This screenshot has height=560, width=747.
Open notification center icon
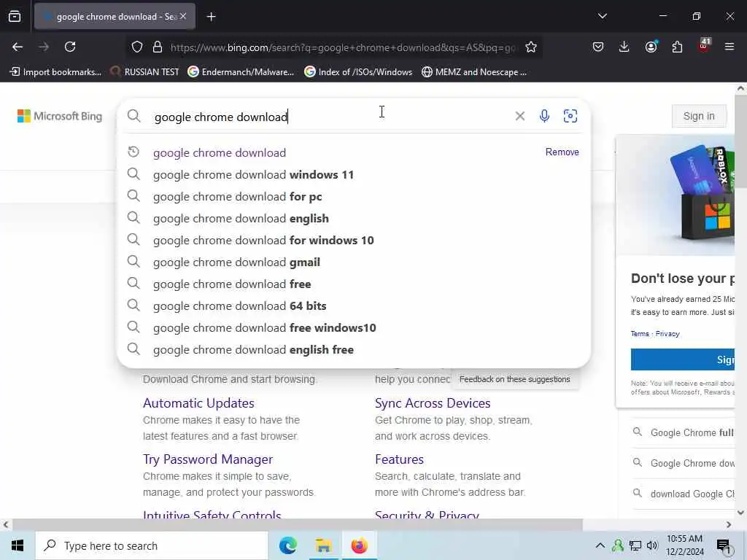click(724, 546)
